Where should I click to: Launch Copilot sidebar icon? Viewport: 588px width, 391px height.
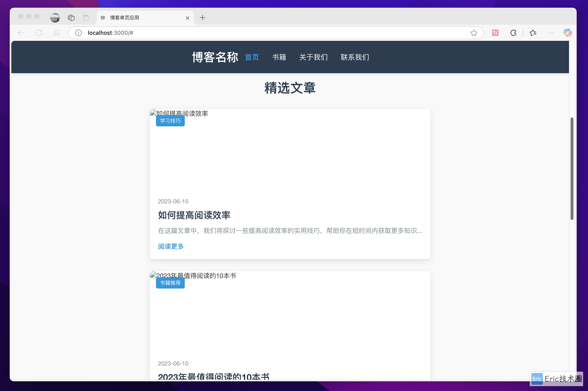point(568,33)
